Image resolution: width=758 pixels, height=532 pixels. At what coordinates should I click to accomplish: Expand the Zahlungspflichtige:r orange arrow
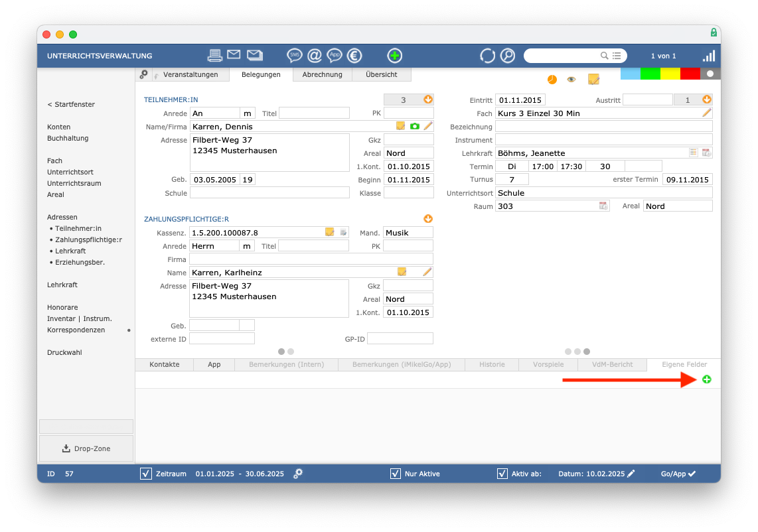(428, 219)
